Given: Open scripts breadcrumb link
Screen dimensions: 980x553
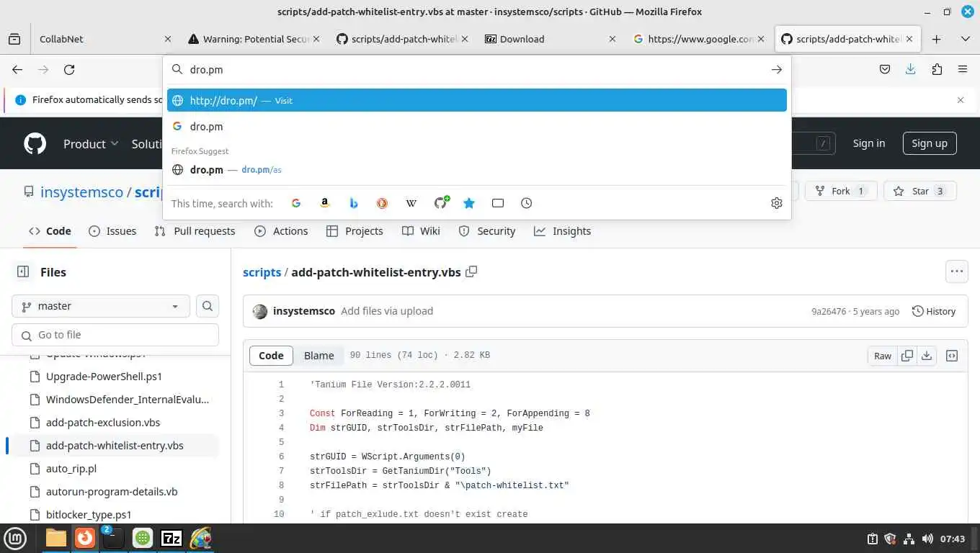Looking at the screenshot, I should (x=262, y=272).
